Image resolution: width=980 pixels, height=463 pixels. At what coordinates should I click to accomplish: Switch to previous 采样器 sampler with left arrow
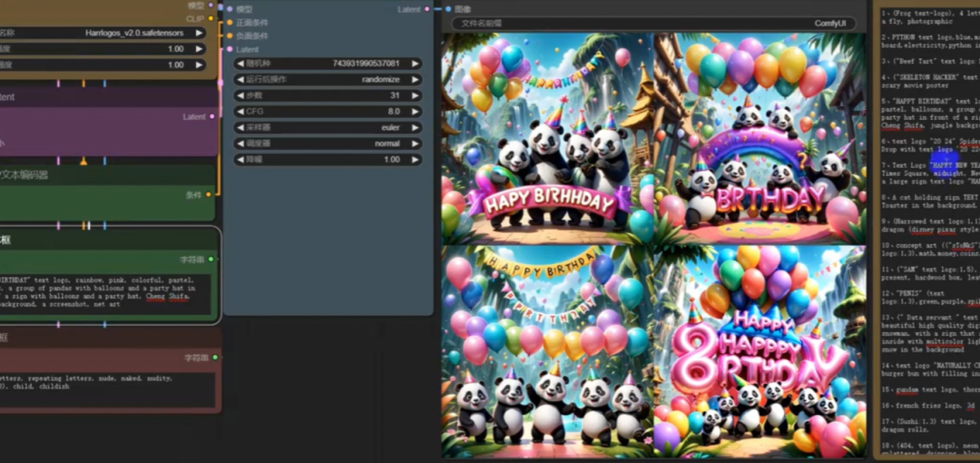(x=240, y=128)
